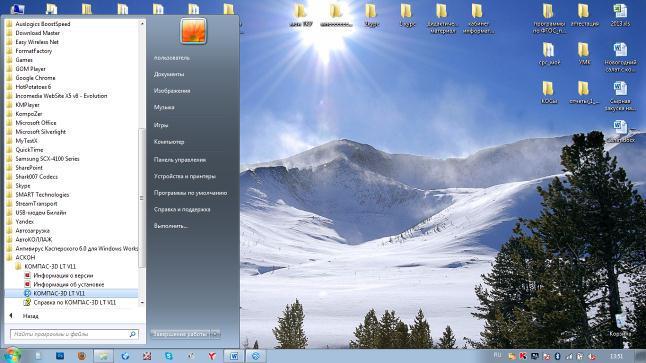646x363 pixels.
Task: Select the УМК desktop folder
Action: [584, 54]
